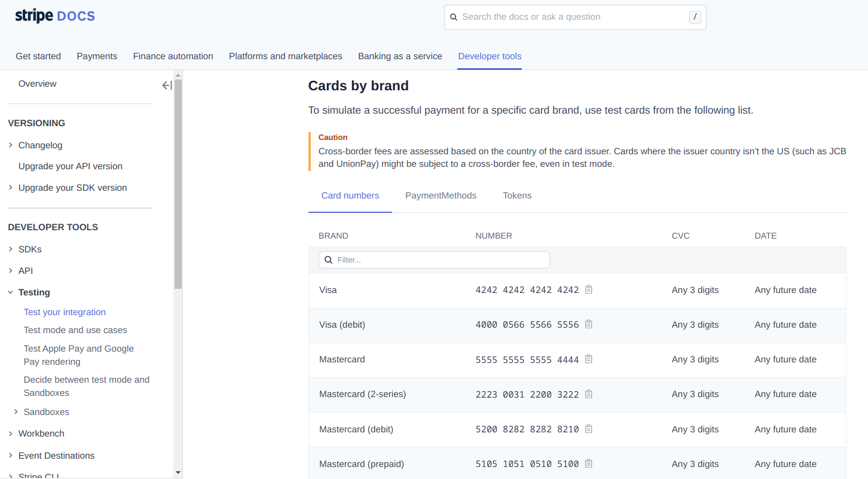Switch to the Tokens tab
This screenshot has width=868, height=479.
(x=517, y=196)
